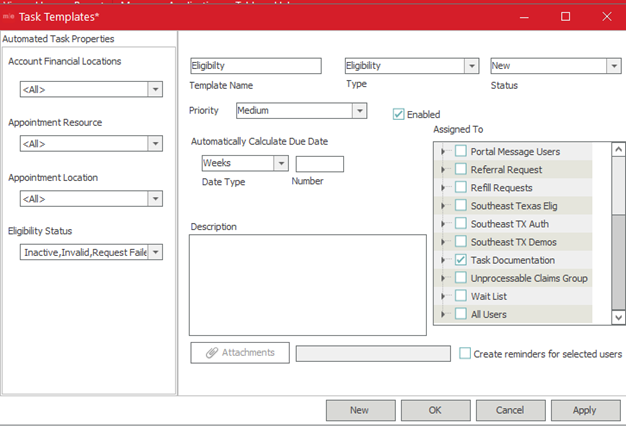Click the OK button
The width and height of the screenshot is (626, 429).
click(x=435, y=410)
